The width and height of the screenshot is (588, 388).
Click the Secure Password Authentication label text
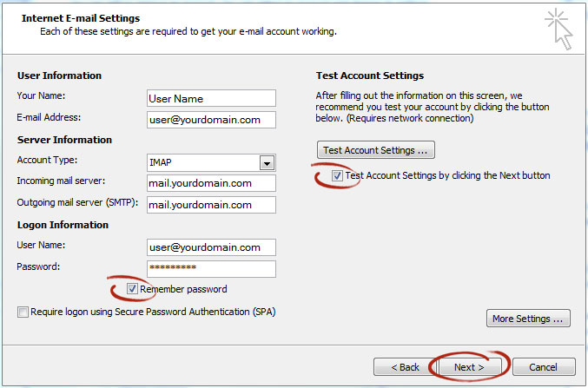[153, 312]
